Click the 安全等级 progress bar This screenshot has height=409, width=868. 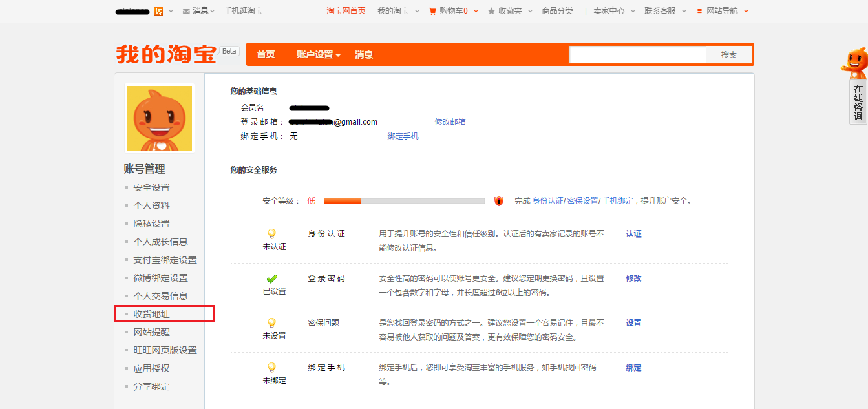[405, 201]
